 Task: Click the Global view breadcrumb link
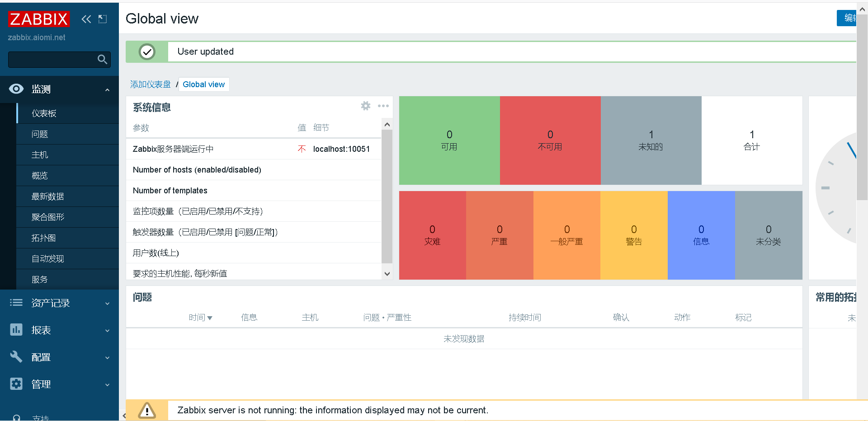tap(203, 84)
